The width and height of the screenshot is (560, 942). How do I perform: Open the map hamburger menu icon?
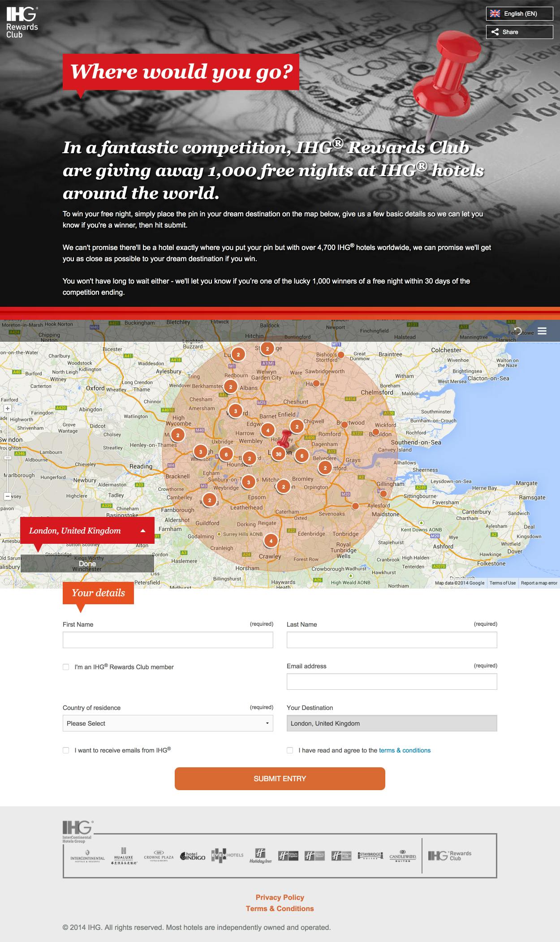542,331
